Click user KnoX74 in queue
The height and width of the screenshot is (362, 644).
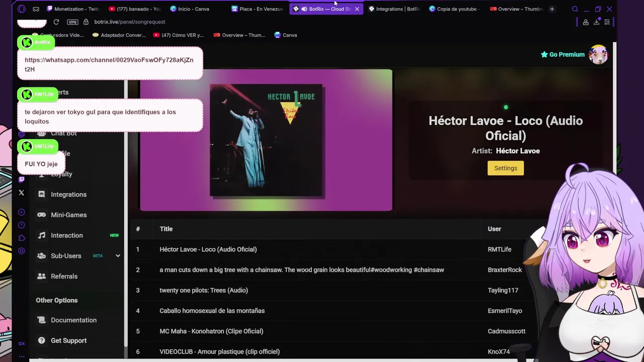(499, 351)
